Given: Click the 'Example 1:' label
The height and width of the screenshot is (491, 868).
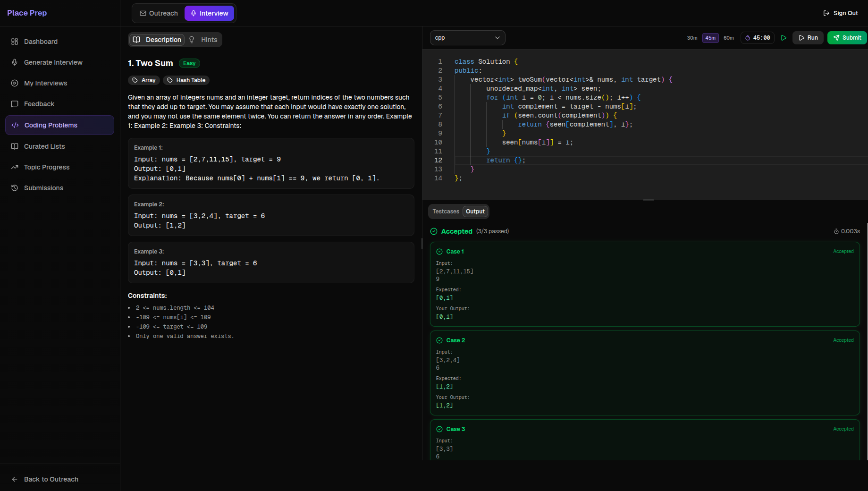Looking at the screenshot, I should (x=148, y=148).
